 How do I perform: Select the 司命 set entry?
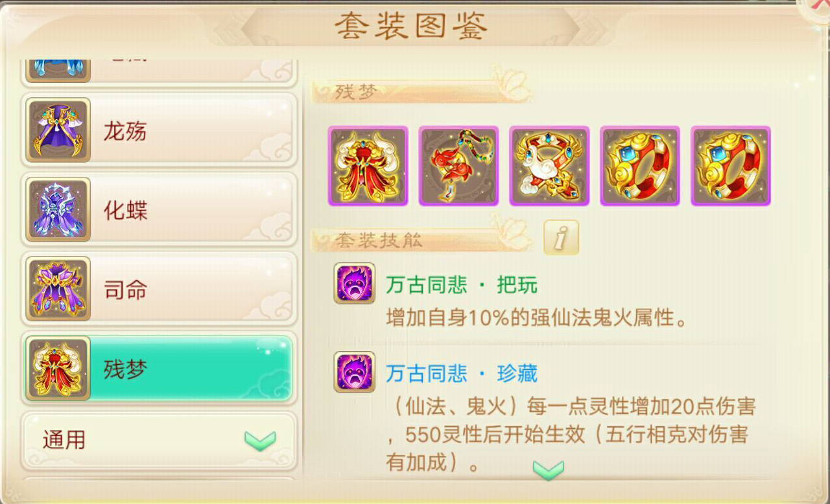[x=160, y=290]
